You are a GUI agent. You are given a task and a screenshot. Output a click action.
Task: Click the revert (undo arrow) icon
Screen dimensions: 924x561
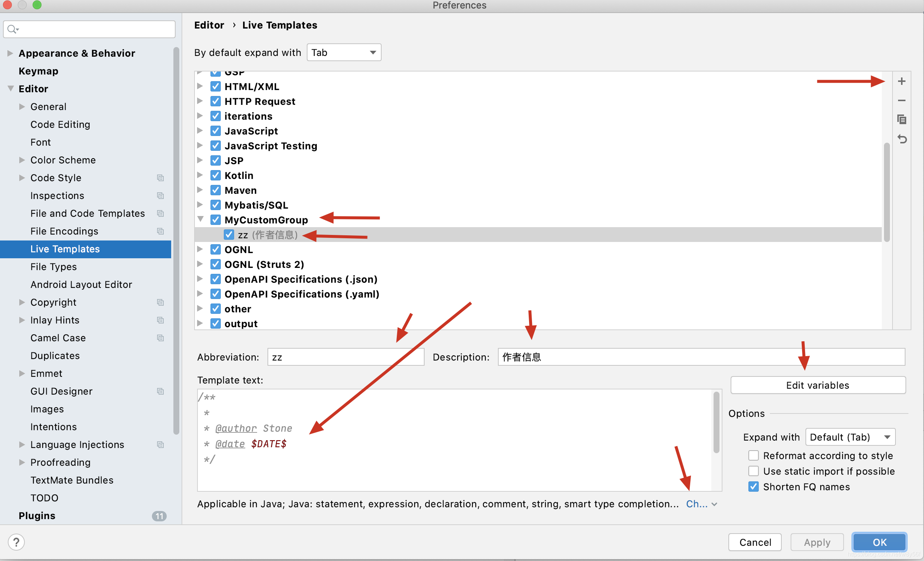pos(901,139)
